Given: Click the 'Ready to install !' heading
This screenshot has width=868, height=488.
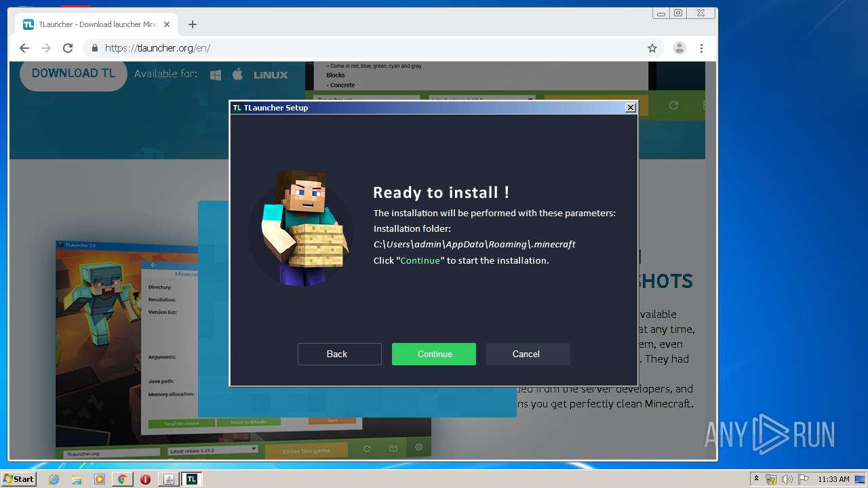Looking at the screenshot, I should point(441,192).
